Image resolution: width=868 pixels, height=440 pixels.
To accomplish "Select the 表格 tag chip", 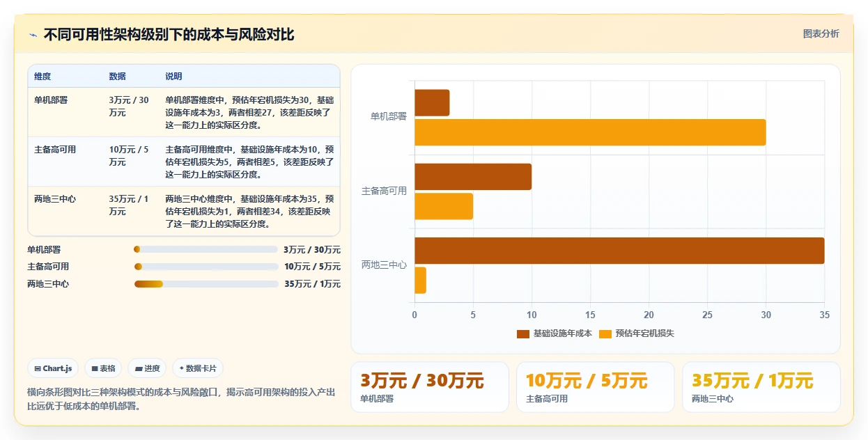I will coord(103,368).
